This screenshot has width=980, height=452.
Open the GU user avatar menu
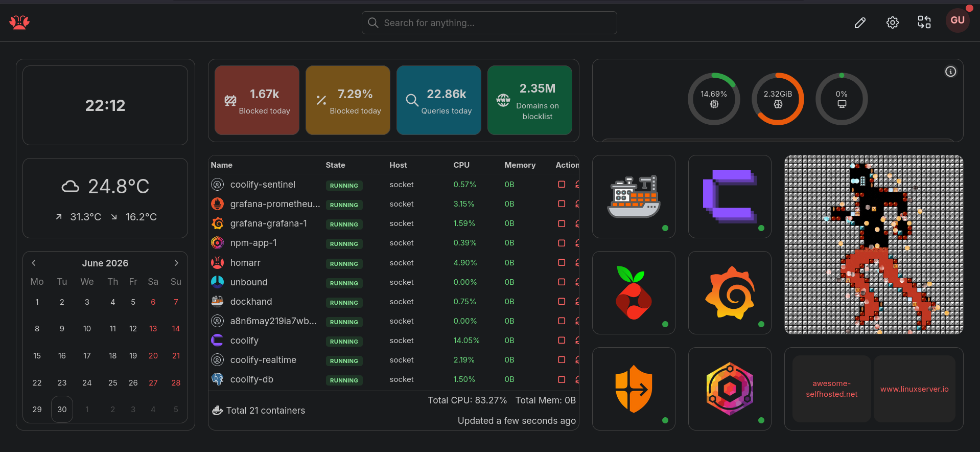tap(958, 20)
